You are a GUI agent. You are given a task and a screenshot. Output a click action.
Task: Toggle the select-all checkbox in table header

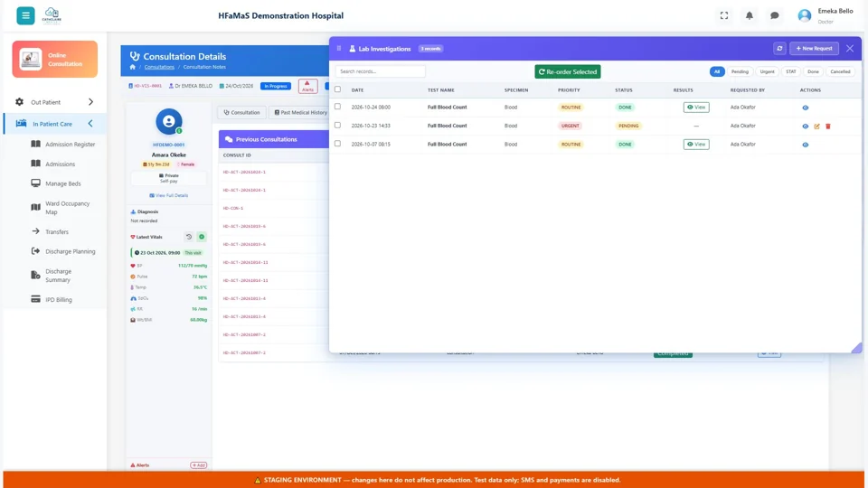(x=337, y=89)
